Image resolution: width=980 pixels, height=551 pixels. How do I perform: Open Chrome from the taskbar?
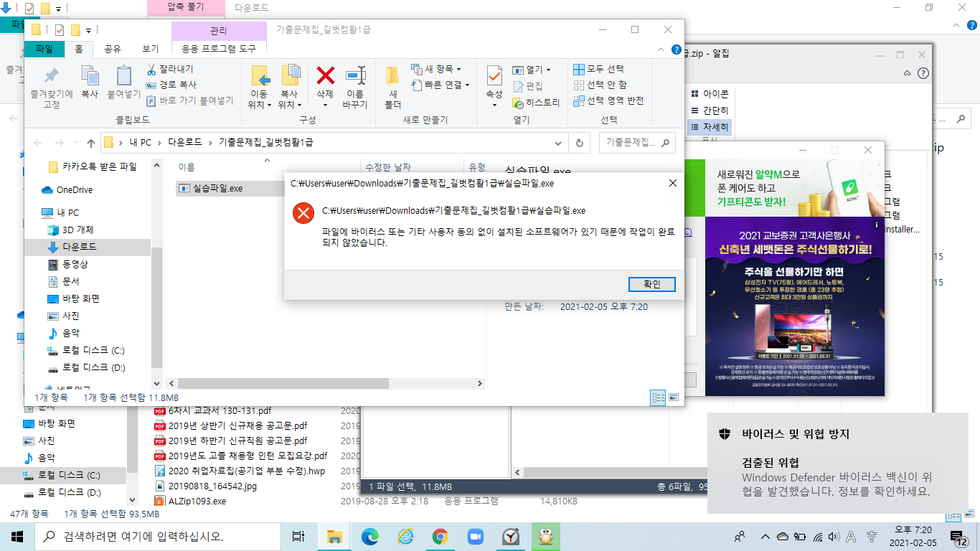440,537
